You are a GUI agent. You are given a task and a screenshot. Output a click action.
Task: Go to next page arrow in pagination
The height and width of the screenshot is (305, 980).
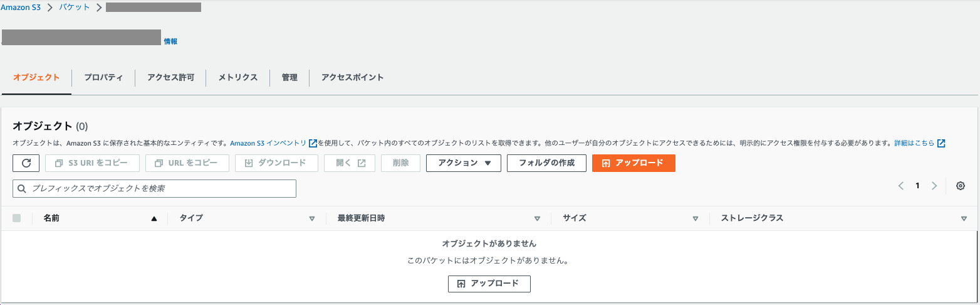(x=934, y=186)
